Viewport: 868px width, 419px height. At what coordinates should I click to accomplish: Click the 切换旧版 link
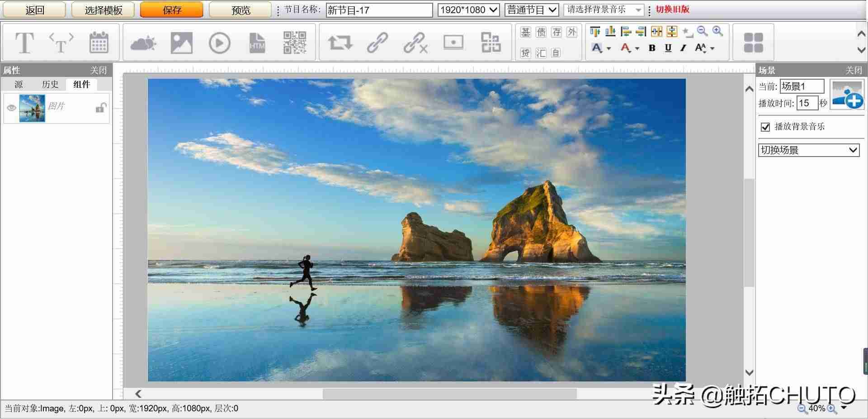point(672,10)
